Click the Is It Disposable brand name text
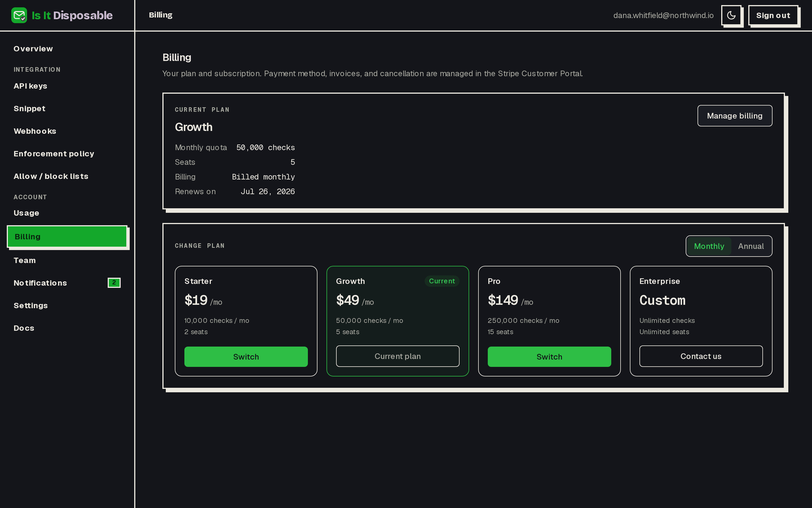The height and width of the screenshot is (508, 812). pos(72,16)
